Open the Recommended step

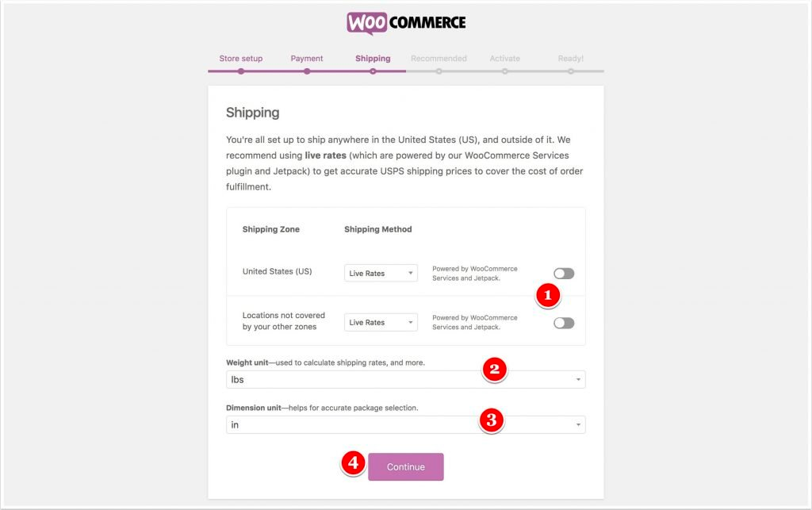click(439, 58)
